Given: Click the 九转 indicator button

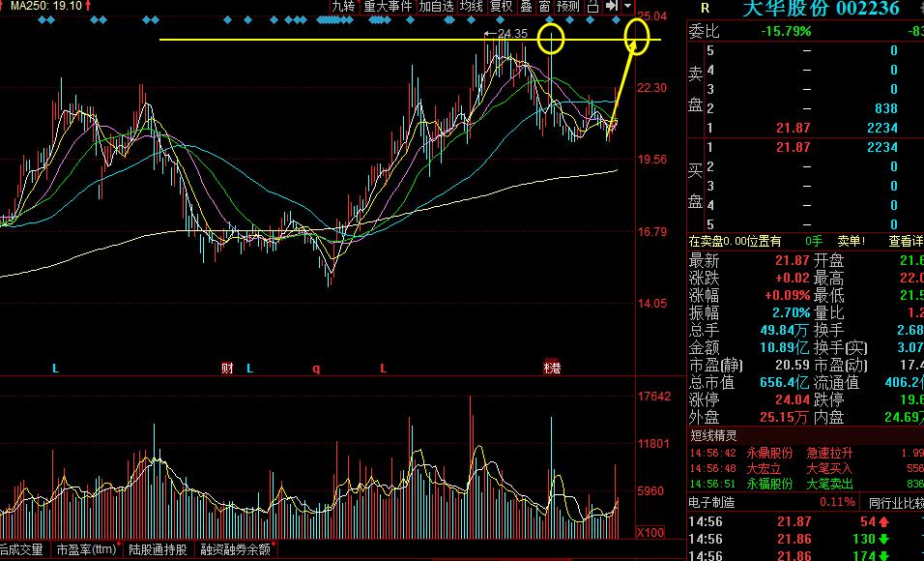Looking at the screenshot, I should [343, 7].
